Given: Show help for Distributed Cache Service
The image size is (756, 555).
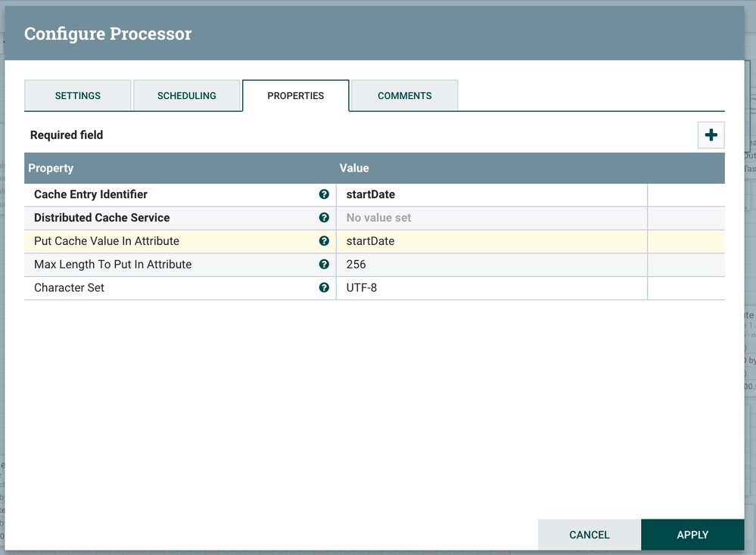Looking at the screenshot, I should coord(324,218).
